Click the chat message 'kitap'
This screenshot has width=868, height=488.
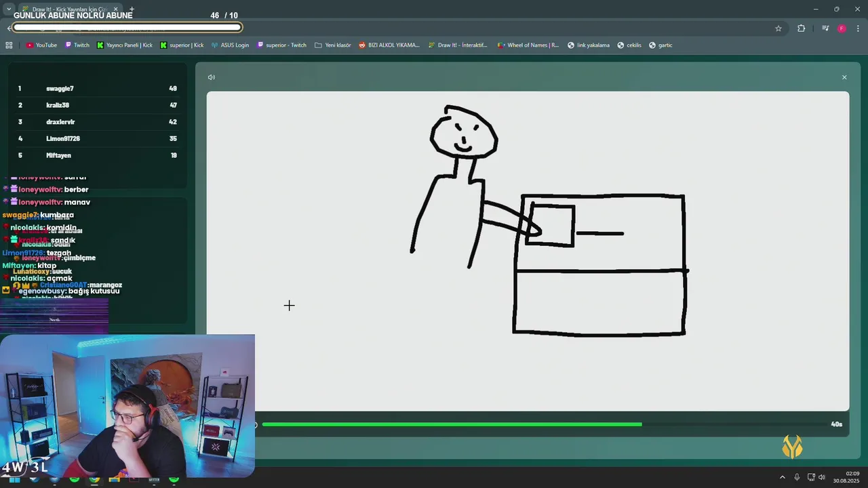47,266
